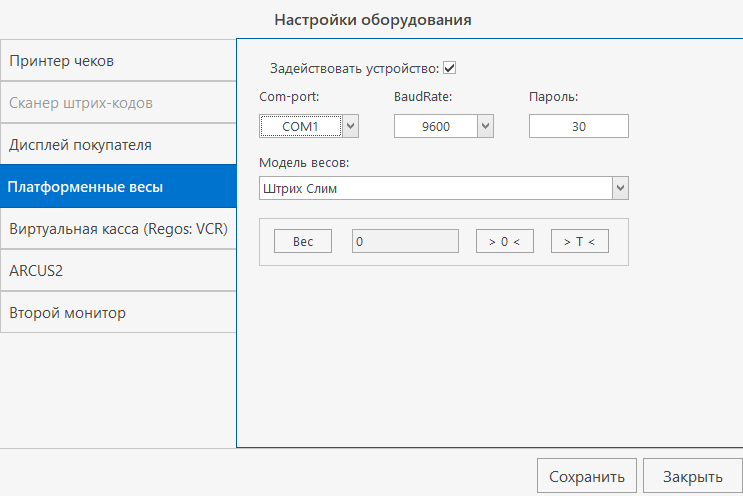743x496 pixels.
Task: Select the Платформенные весы tab
Action: click(117, 187)
